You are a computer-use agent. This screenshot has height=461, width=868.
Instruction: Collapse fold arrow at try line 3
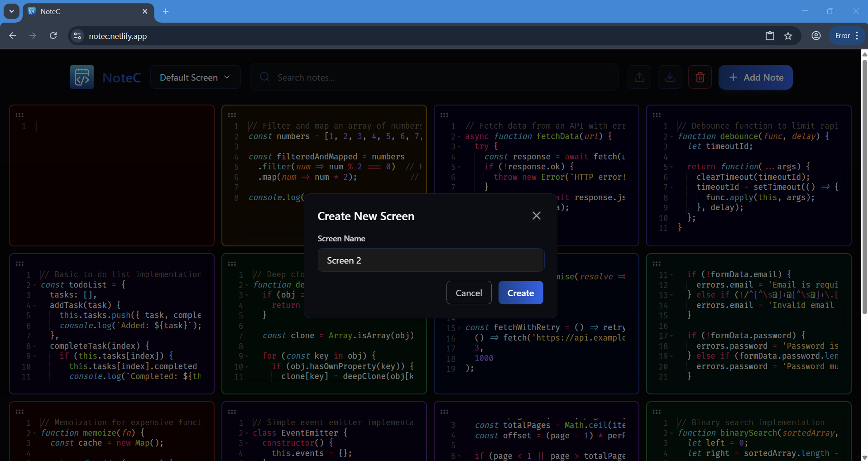tap(459, 147)
